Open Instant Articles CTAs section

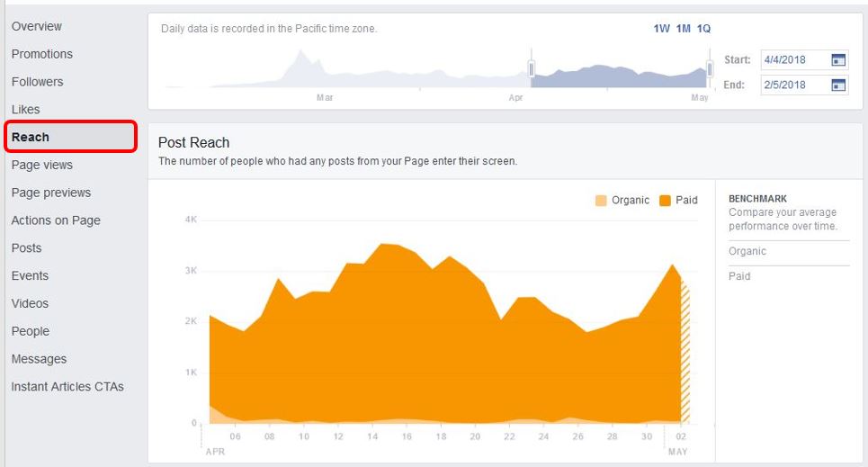pos(67,387)
